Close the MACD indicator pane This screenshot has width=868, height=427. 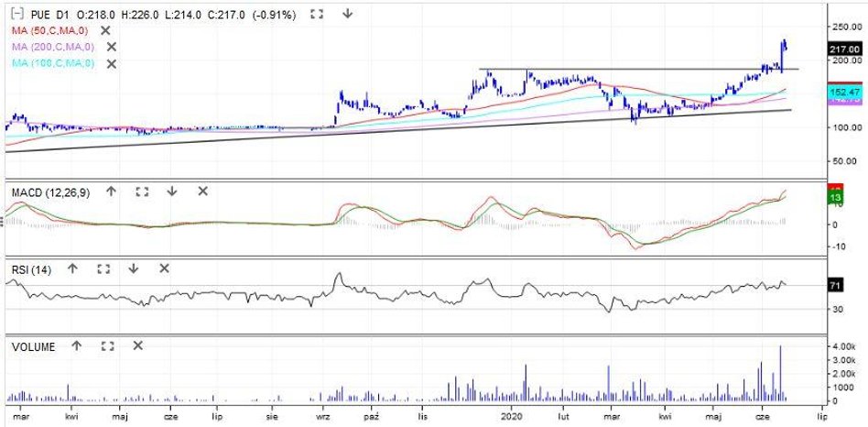[x=202, y=192]
